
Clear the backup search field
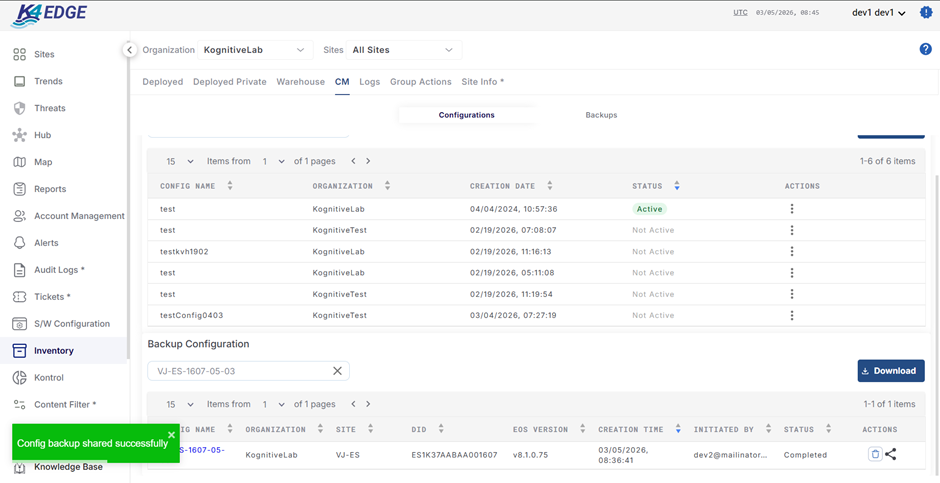[337, 371]
